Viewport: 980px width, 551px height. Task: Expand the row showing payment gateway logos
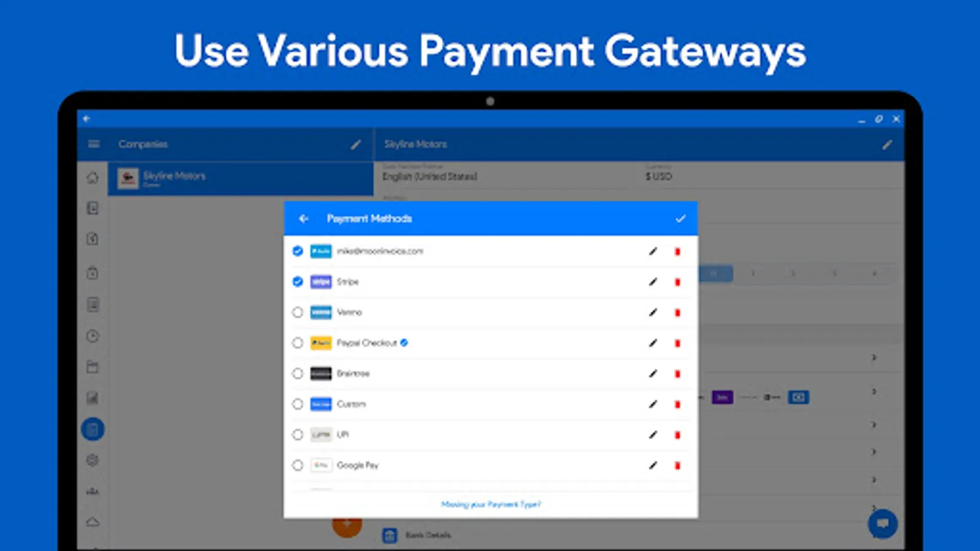click(x=874, y=392)
